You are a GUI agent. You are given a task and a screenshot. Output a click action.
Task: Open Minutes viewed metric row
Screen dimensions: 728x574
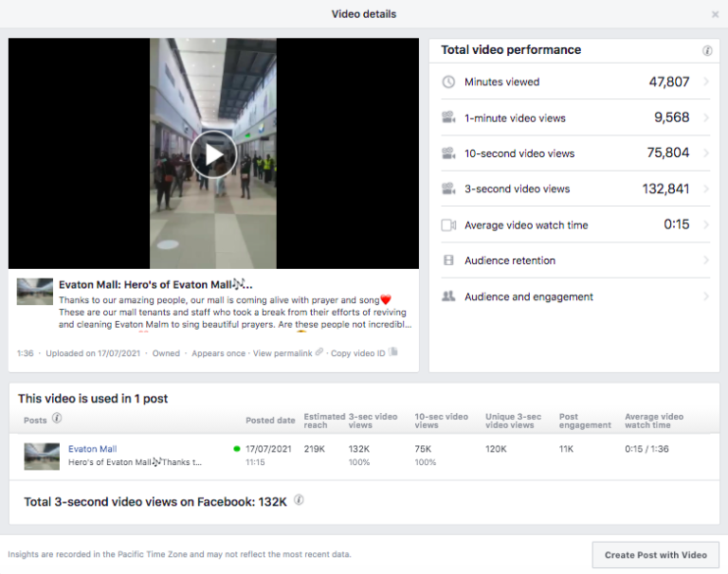(x=575, y=81)
